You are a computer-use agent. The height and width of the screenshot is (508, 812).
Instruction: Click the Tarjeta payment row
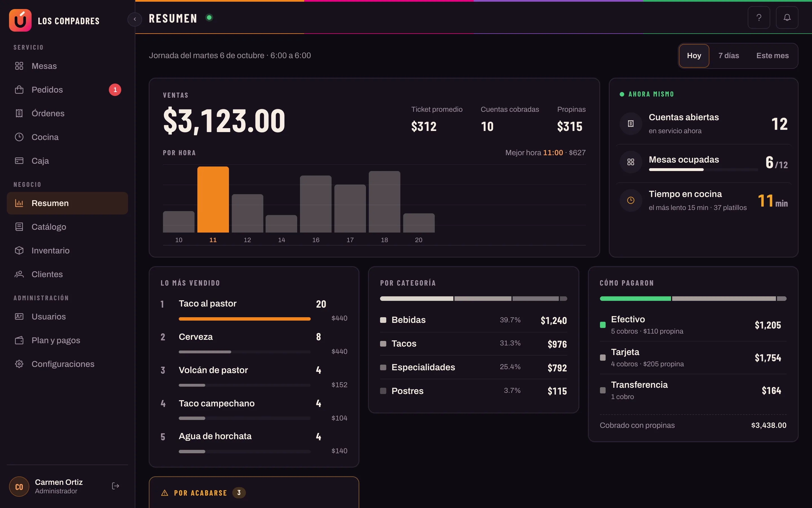[x=693, y=358]
